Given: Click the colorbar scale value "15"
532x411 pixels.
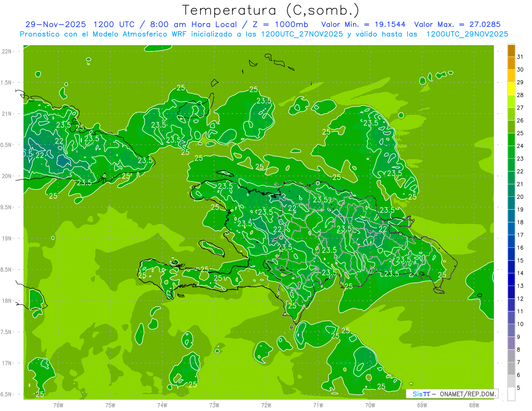Looking at the screenshot, I should (x=520, y=261).
